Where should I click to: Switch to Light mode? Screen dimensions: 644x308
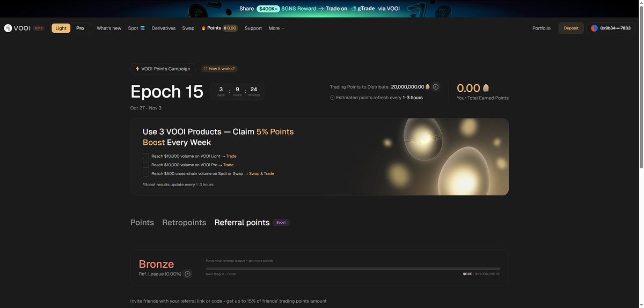click(61, 28)
